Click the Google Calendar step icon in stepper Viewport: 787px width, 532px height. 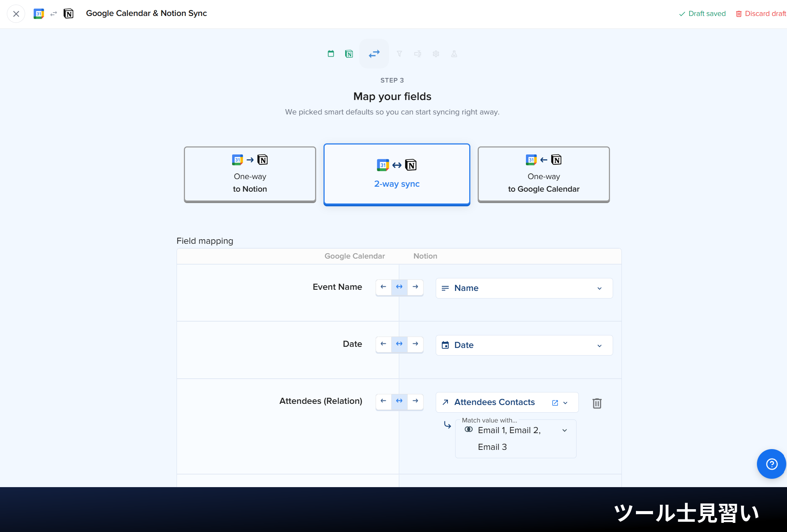(331, 54)
